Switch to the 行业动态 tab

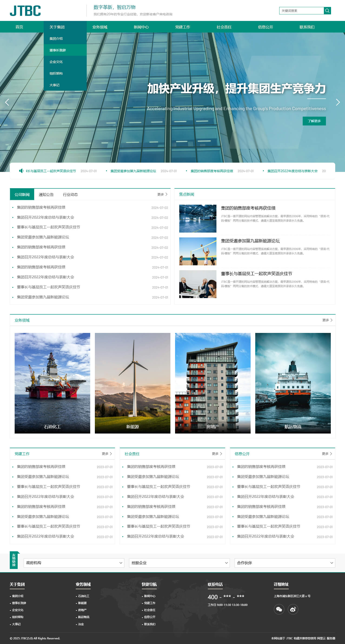coord(70,194)
